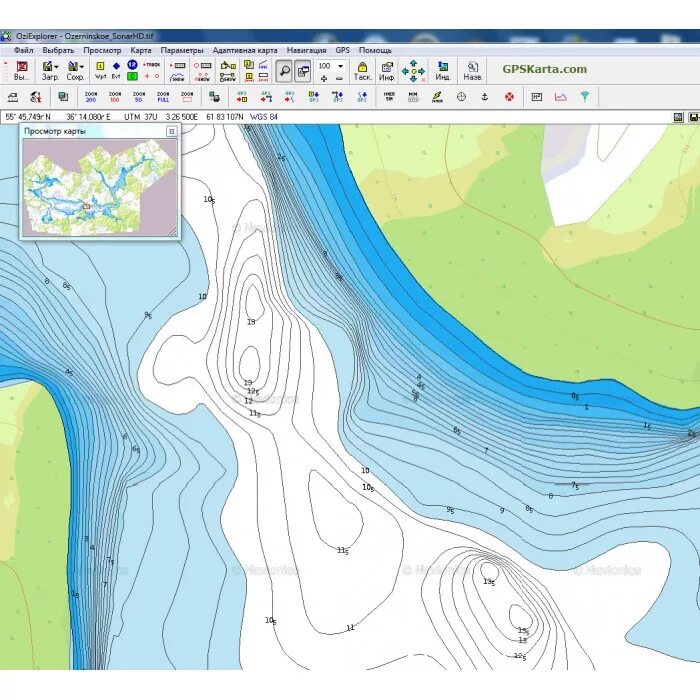Viewport: 700px width, 700px height.
Task: Click the compass NMEA navigation icon
Action: tap(437, 96)
